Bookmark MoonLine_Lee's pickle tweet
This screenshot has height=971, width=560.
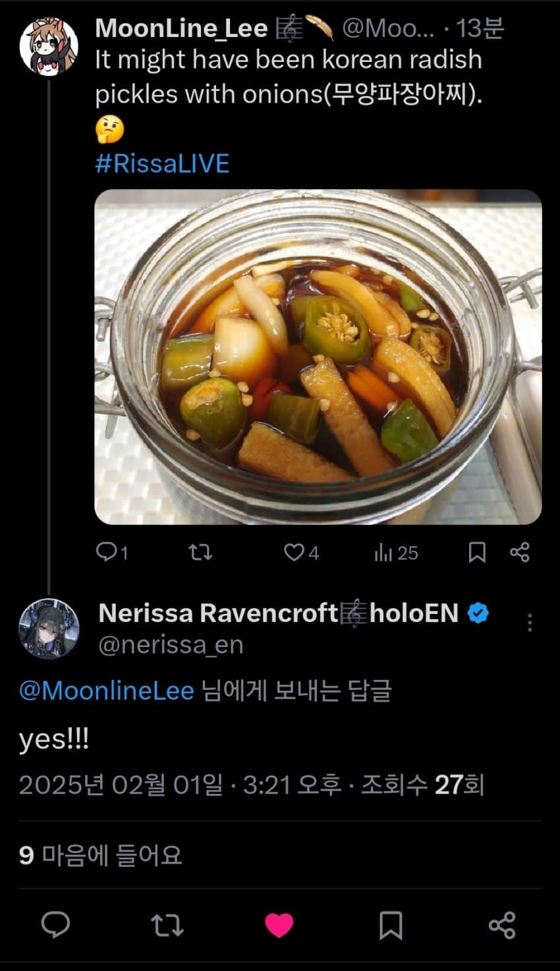click(x=477, y=552)
